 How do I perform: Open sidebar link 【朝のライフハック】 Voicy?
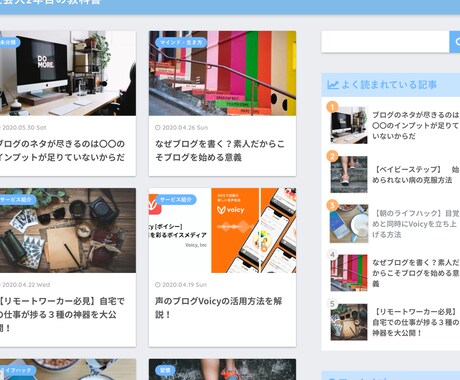click(x=416, y=224)
